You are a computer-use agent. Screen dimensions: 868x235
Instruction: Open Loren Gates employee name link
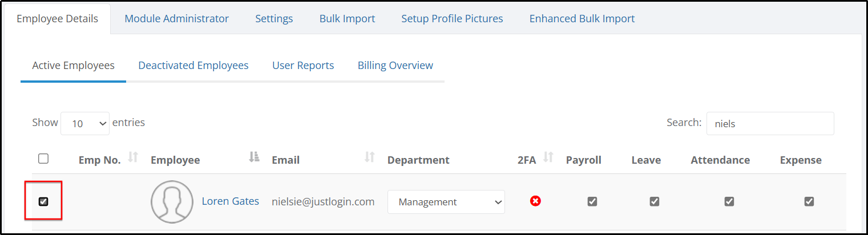pyautogui.click(x=231, y=201)
